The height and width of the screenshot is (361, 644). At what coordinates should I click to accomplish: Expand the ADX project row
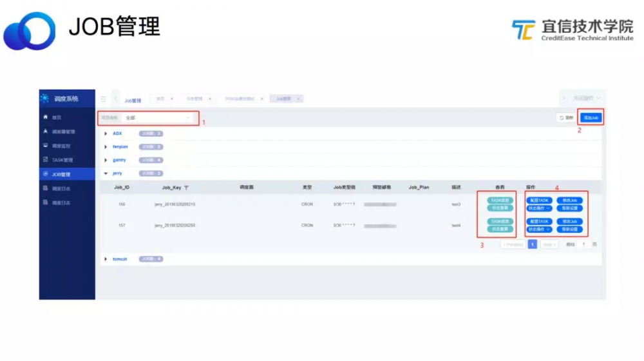coord(106,133)
